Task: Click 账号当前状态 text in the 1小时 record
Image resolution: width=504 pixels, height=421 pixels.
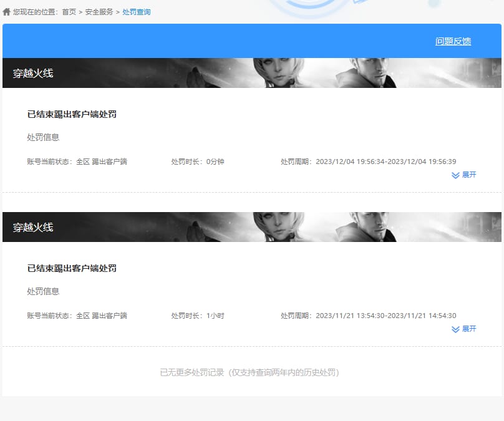Action: [77, 316]
